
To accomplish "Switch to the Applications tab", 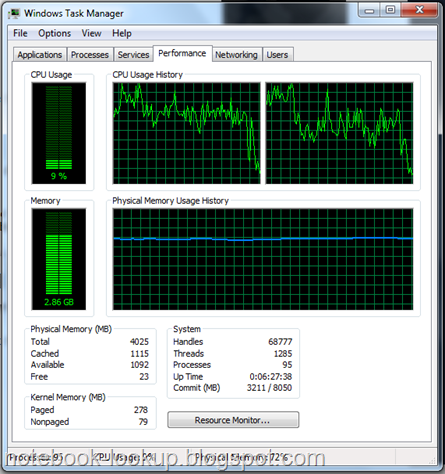I will (40, 55).
